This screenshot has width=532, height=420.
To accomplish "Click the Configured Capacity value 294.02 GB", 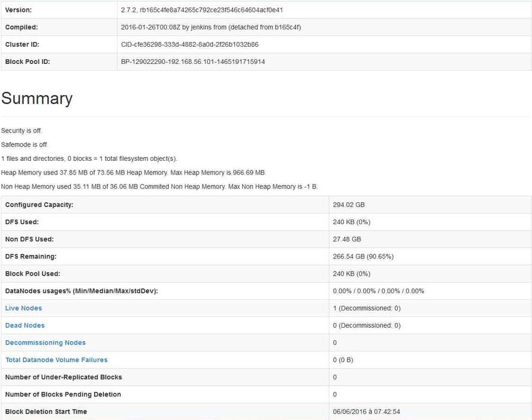I will pos(349,205).
